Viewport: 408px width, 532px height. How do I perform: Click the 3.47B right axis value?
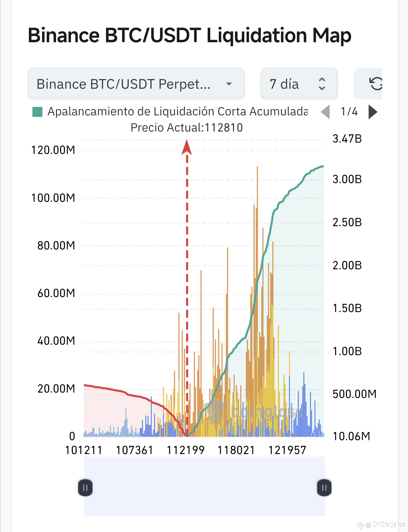click(x=347, y=139)
